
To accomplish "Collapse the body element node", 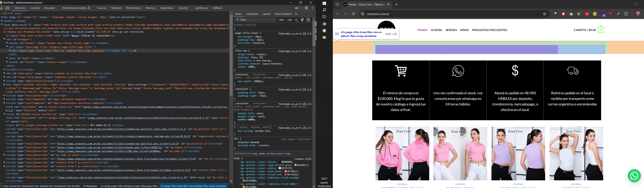I will click(2, 25).
